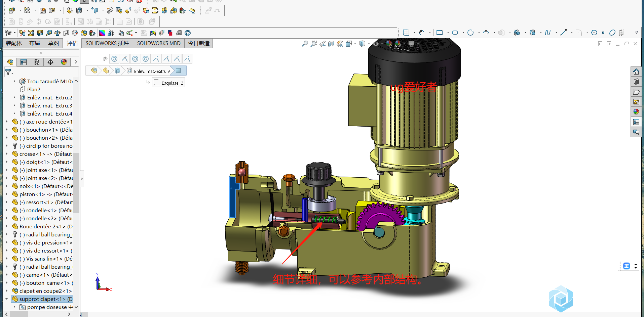Open the Appearances ball icon in task pane
Screen dimensions: 644x317
[x=636, y=112]
